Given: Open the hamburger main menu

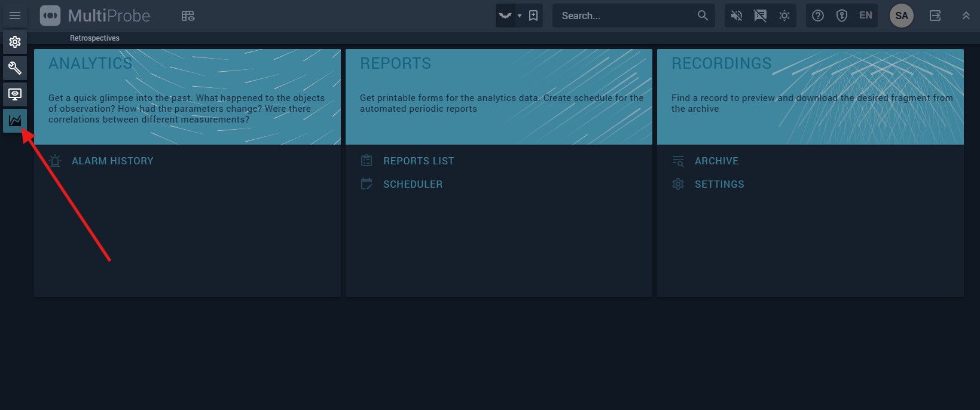Looking at the screenshot, I should [15, 16].
